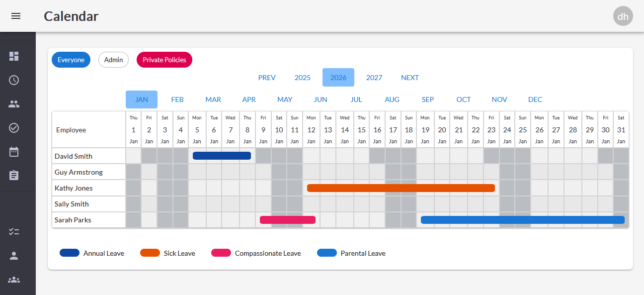Toggle the Private Policies filter chip
Viewport: 644px width, 295px height.
point(164,60)
